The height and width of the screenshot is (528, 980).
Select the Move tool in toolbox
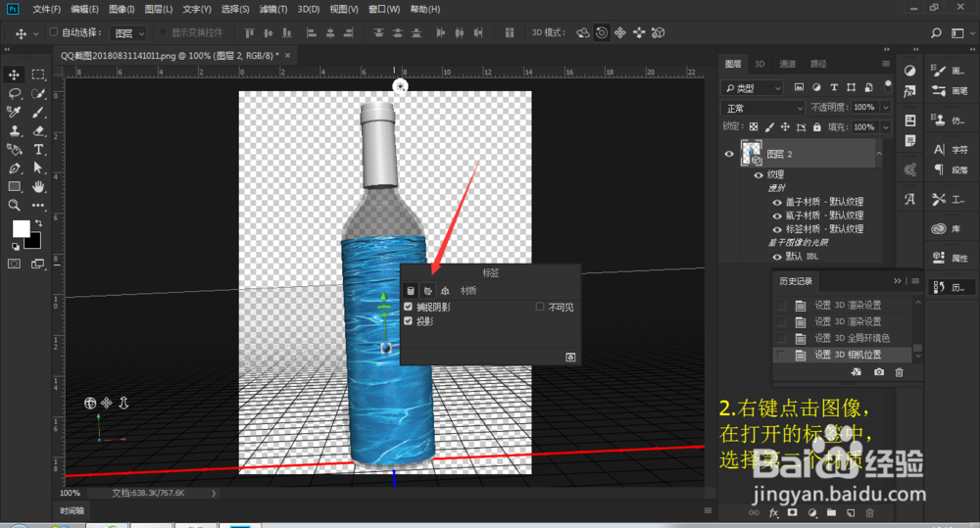pyautogui.click(x=14, y=75)
